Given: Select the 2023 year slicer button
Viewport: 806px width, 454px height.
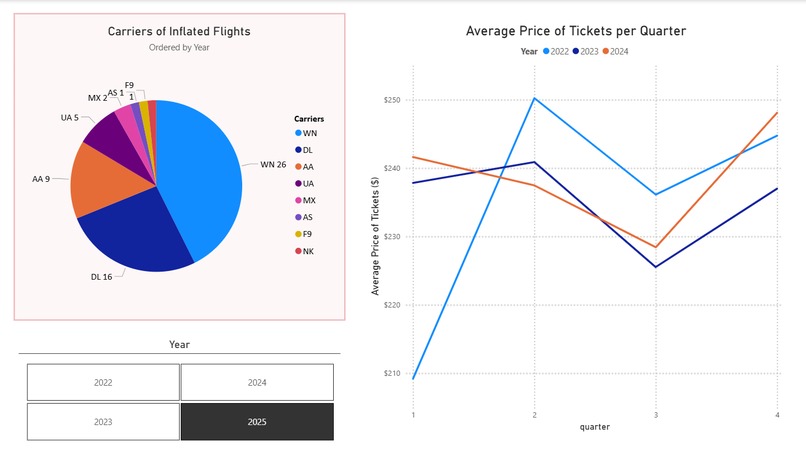Looking at the screenshot, I should [x=103, y=422].
